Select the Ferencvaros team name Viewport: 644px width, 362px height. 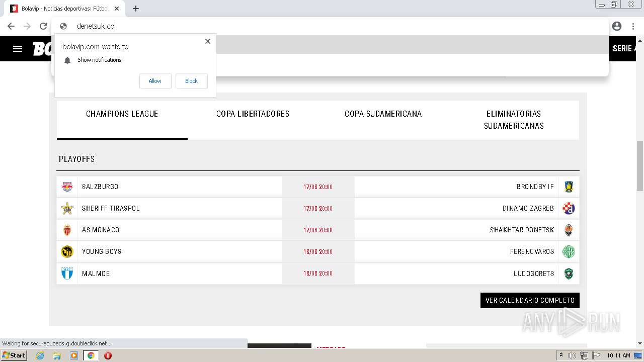click(532, 251)
